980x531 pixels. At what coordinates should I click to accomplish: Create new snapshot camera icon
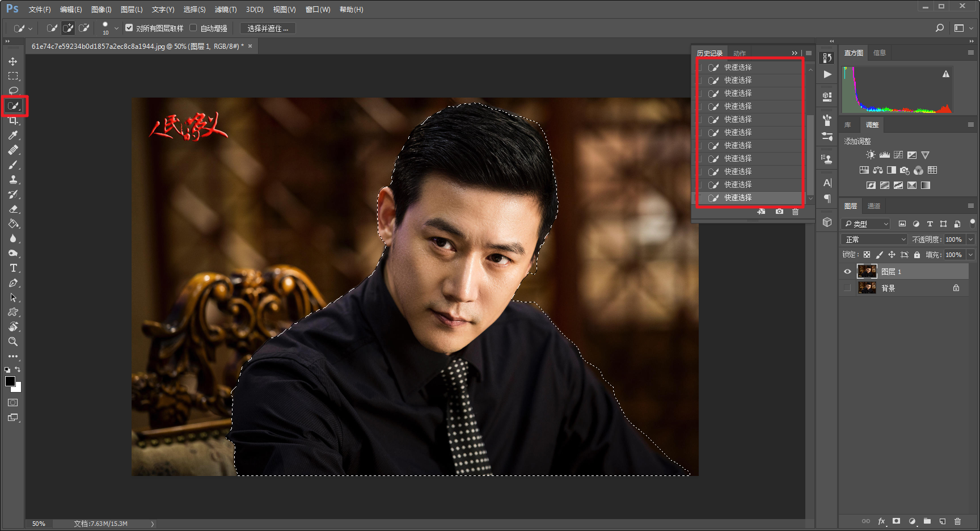[779, 212]
